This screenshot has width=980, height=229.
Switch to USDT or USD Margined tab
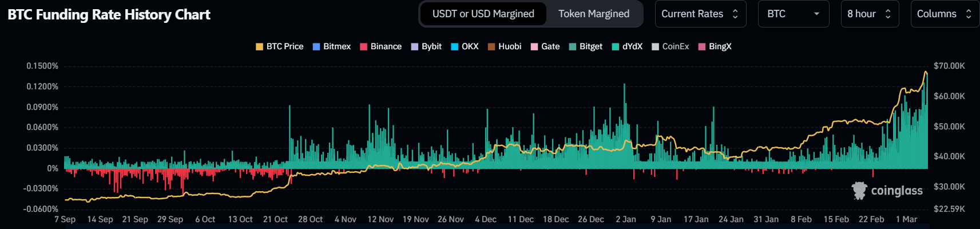(483, 14)
